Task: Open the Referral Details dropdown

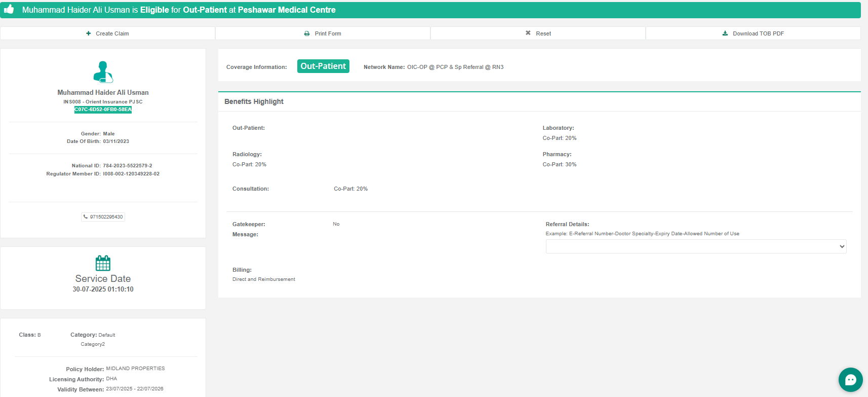Action: (696, 246)
